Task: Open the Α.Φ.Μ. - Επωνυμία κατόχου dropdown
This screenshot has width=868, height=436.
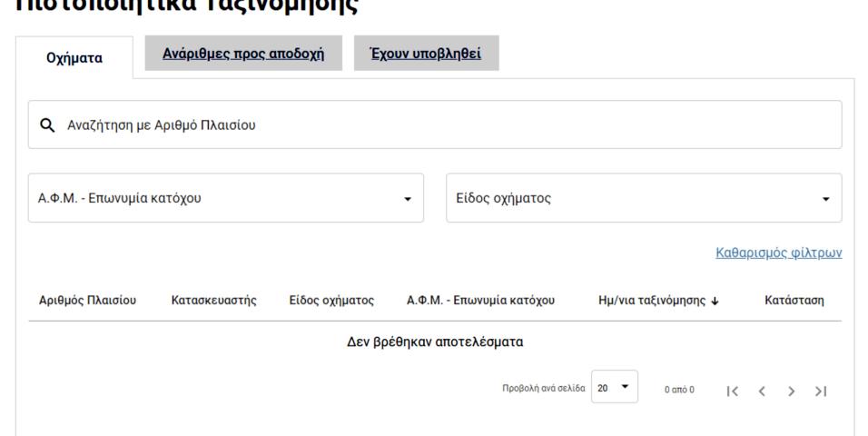Action: (226, 198)
